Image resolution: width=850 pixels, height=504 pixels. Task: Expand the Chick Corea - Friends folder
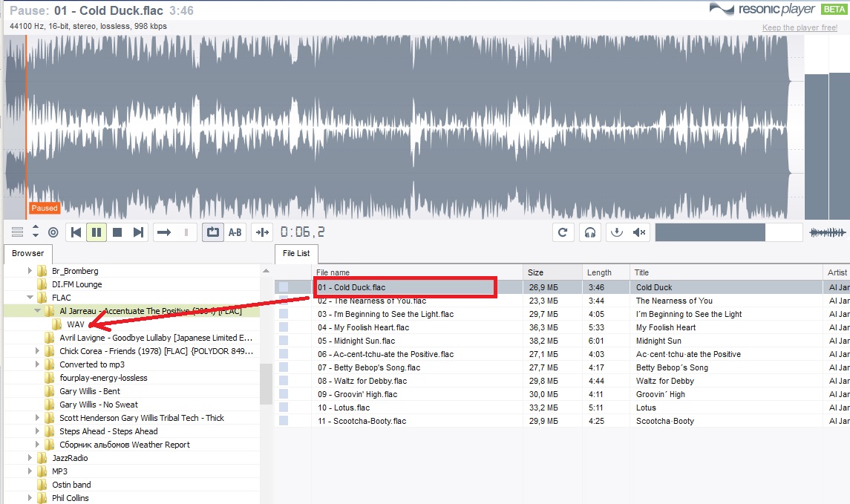[x=37, y=350]
